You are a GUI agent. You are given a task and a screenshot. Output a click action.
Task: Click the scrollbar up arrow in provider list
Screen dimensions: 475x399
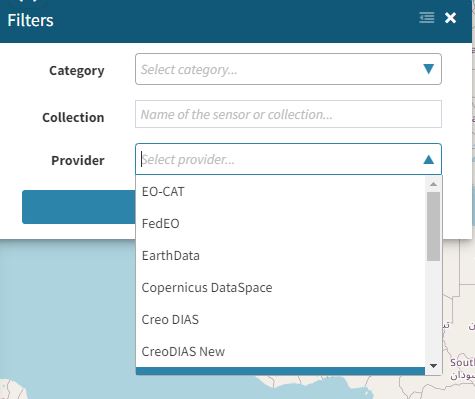point(433,184)
